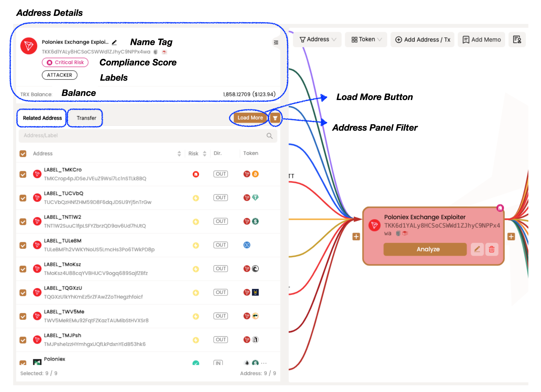Screen dimensions: 541x392
Task: Expand the node's left-side plus button
Action: click(356, 237)
